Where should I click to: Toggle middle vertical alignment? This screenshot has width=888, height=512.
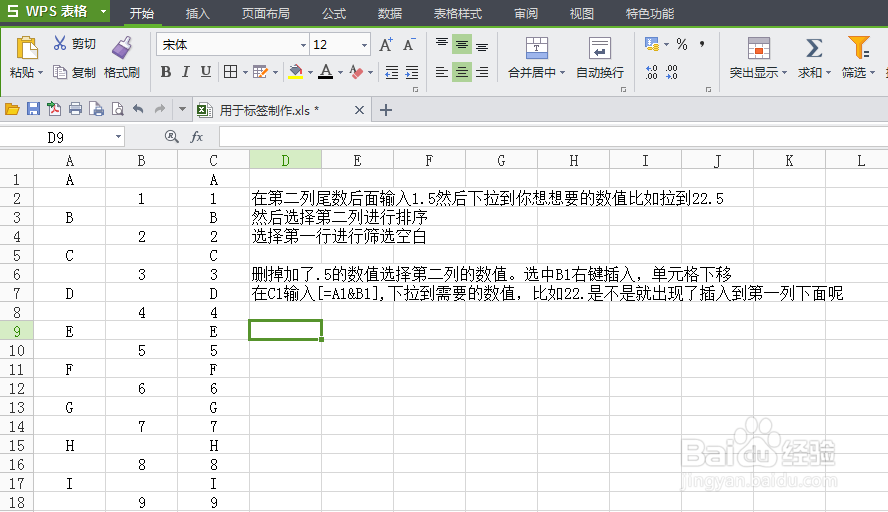click(462, 44)
